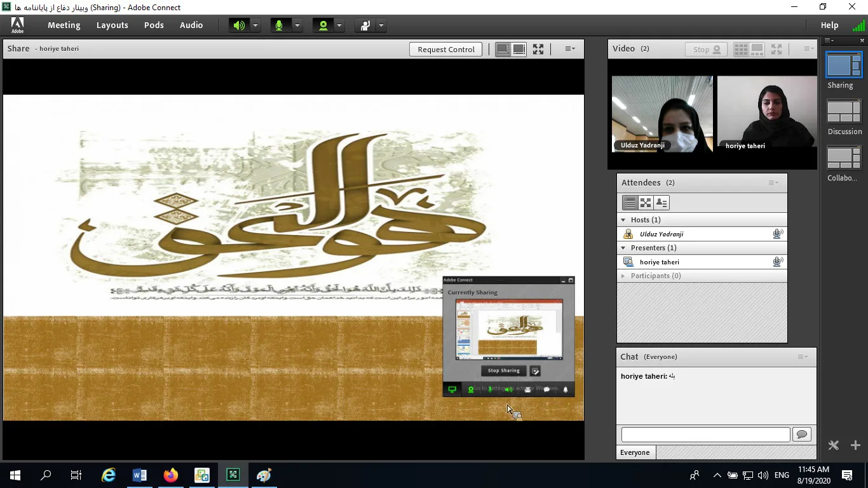868x488 pixels.
Task: Select the breakout room view icon
Action: tap(646, 203)
